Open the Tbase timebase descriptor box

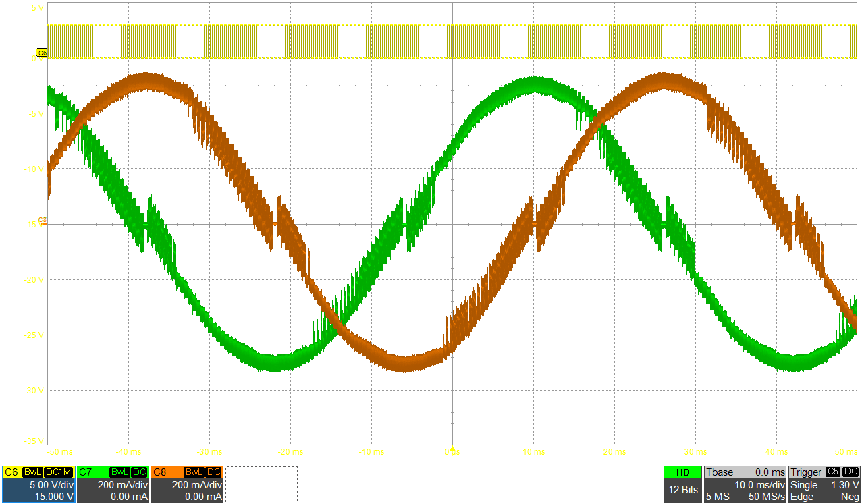(x=746, y=484)
